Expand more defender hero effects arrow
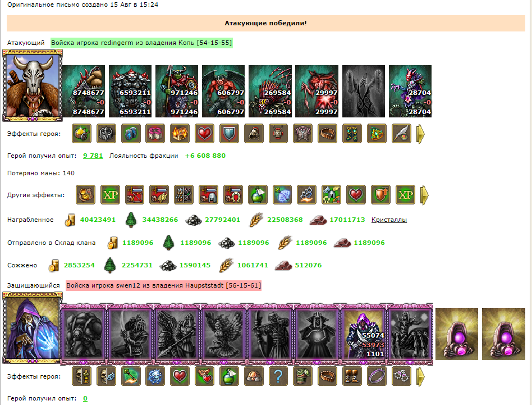 420,376
